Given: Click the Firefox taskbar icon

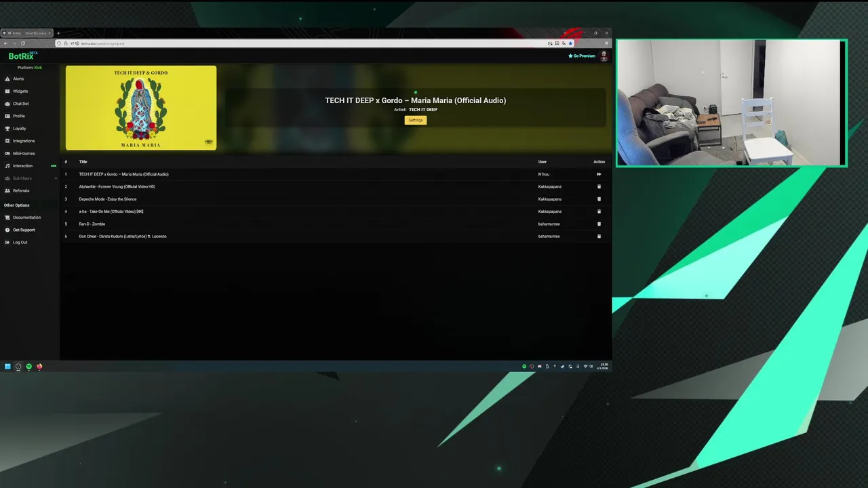Looking at the screenshot, I should coord(39,367).
